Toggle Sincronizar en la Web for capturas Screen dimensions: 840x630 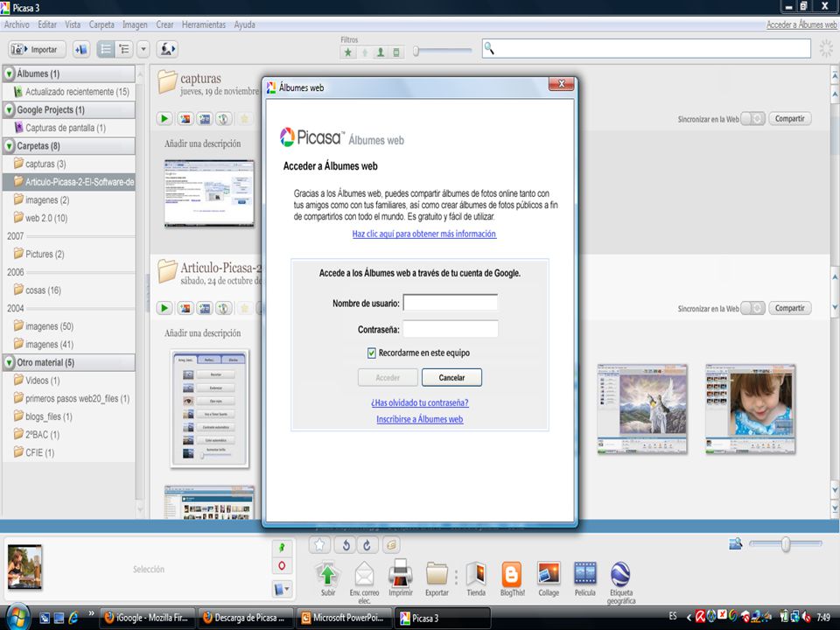click(752, 119)
